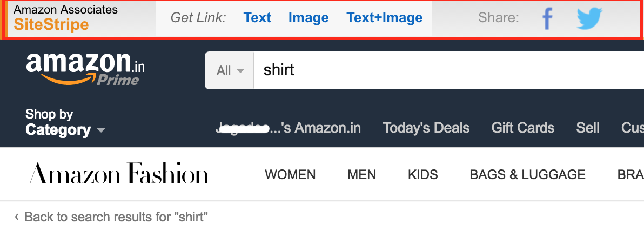Select the KIDS fashion tab

pos(423,175)
